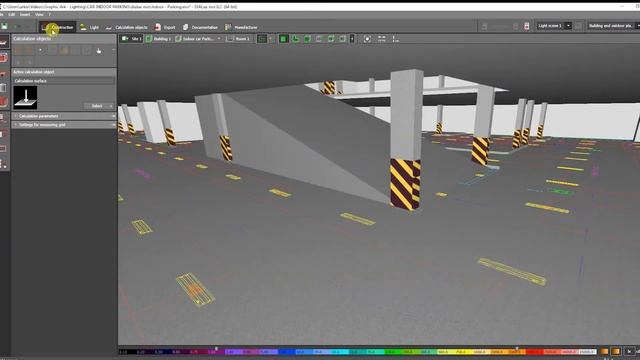Click the grey view icon following the green views
The width and height of the screenshot is (640, 360).
319,39
